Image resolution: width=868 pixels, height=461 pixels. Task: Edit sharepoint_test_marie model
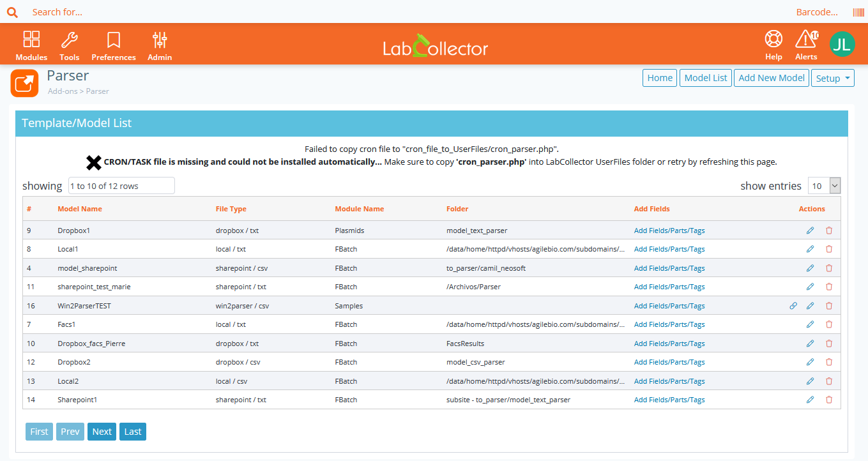(811, 287)
